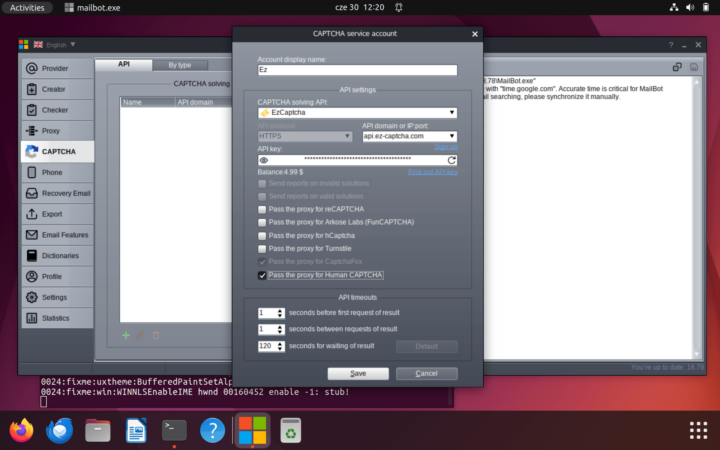Enable Pass the proxy for Turnstile

262,249
